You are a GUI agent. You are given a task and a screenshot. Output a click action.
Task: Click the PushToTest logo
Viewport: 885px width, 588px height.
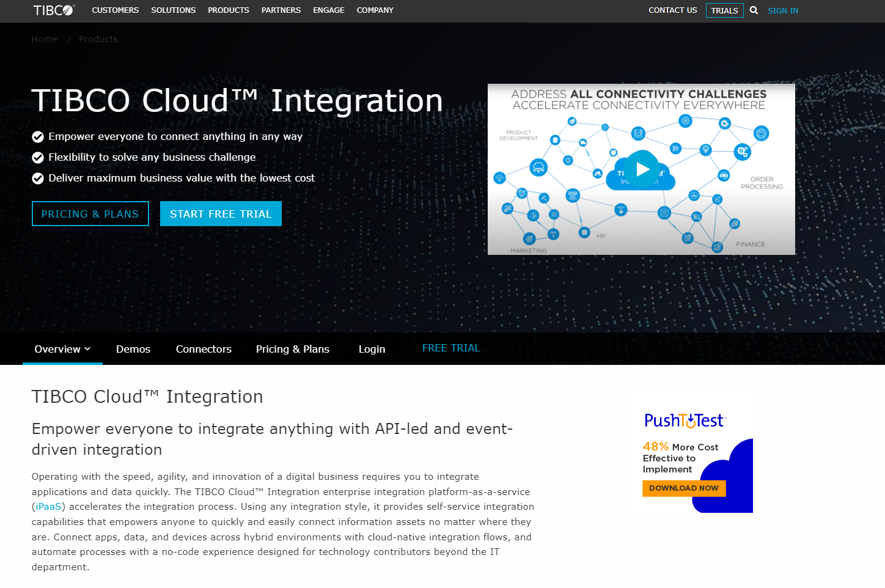(685, 421)
